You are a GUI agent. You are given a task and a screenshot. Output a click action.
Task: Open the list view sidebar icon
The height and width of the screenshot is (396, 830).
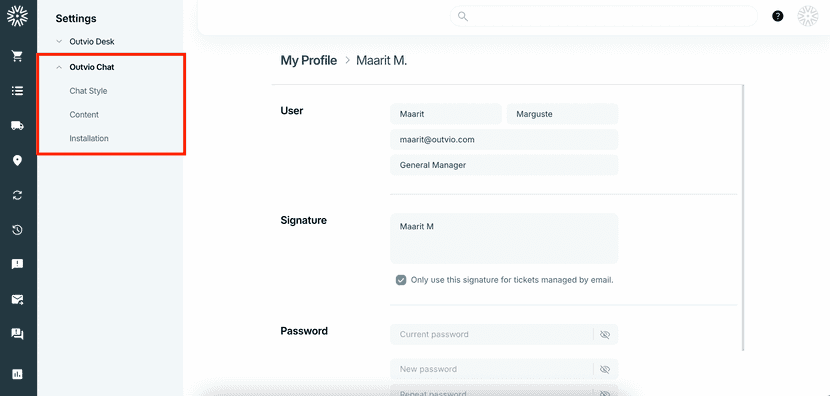click(17, 91)
